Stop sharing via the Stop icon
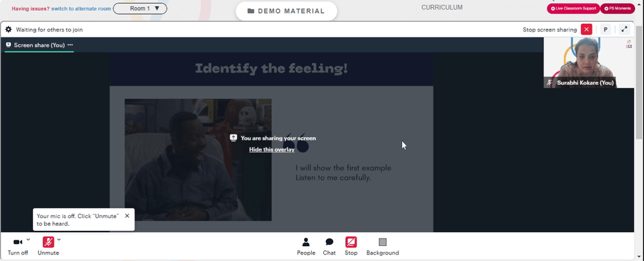Image resolution: width=644 pixels, height=261 pixels. coord(351,247)
